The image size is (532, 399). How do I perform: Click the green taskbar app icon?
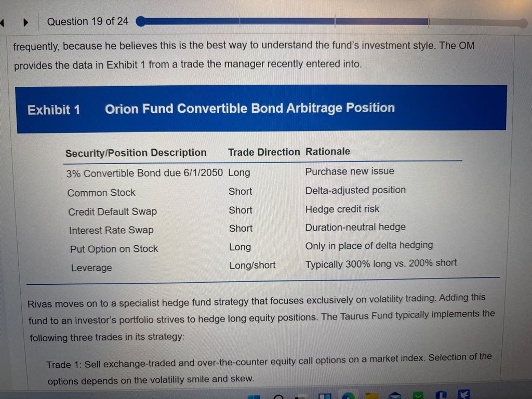(x=416, y=396)
